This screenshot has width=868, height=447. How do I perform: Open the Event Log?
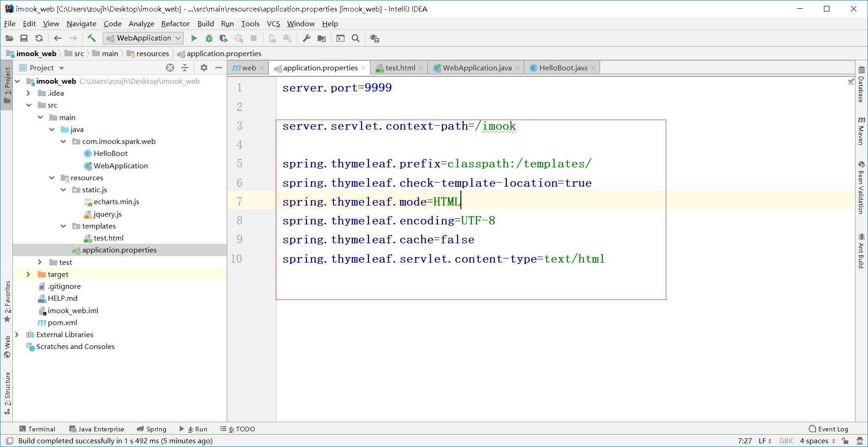click(828, 429)
